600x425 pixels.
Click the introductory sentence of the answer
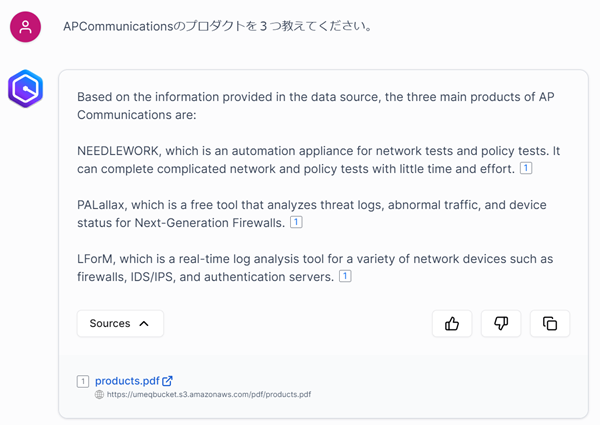[x=300, y=105]
